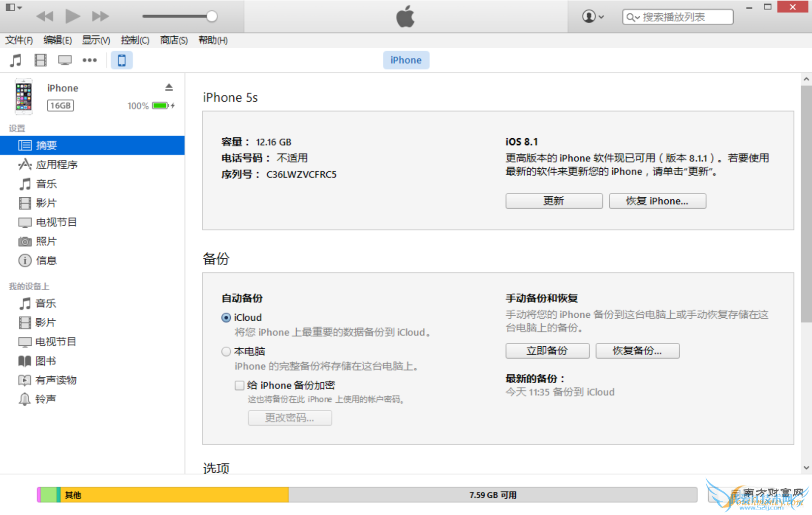Screen dimensions: 812x515
Task: Start a backup with 立即备份
Action: tap(547, 351)
